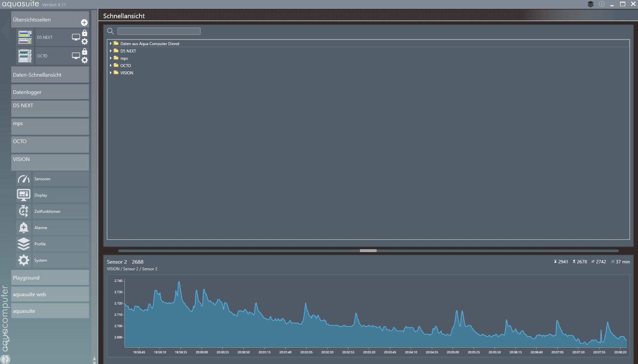Open settings gear for D5 NEXT page
638x364 pixels.
(x=85, y=42)
